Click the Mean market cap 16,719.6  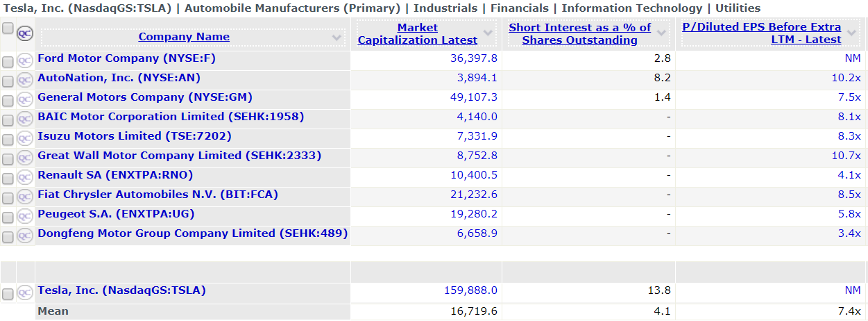tap(474, 311)
